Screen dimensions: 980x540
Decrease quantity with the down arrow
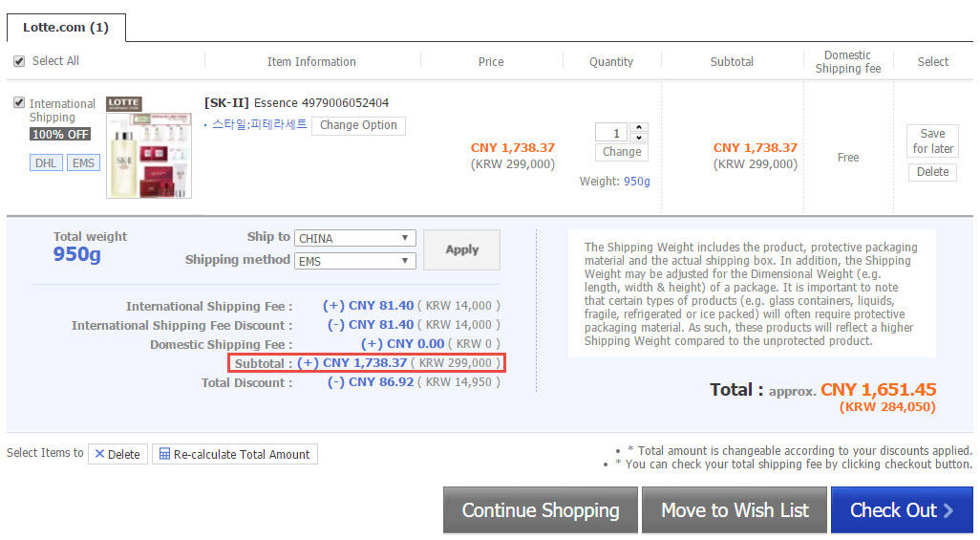(639, 137)
